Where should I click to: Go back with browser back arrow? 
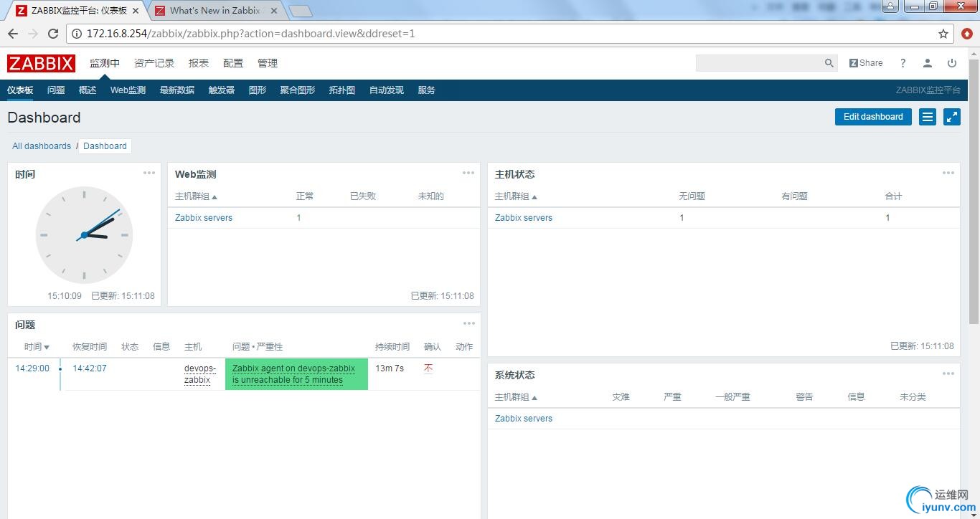pyautogui.click(x=13, y=34)
